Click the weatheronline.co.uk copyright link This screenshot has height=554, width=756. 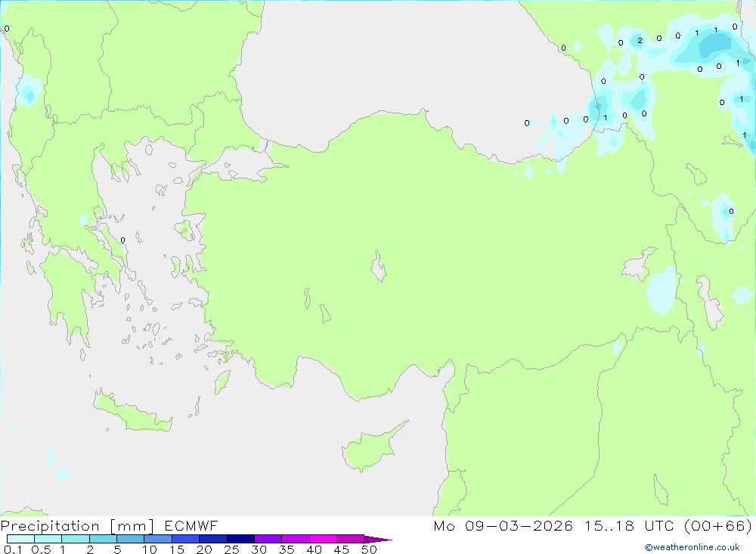[x=692, y=547]
